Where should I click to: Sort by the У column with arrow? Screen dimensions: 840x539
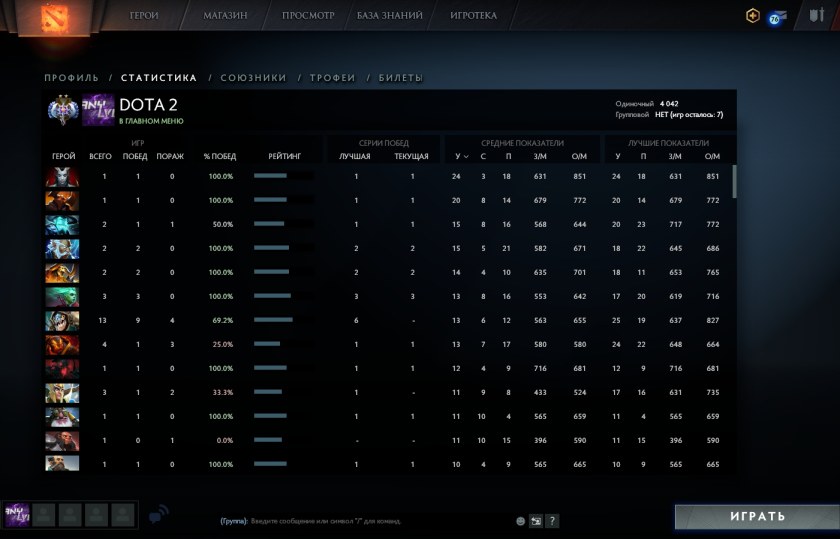(x=461, y=156)
